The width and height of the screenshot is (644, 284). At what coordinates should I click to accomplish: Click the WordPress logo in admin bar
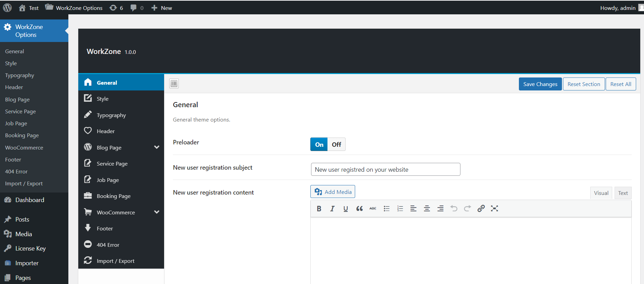coord(7,8)
